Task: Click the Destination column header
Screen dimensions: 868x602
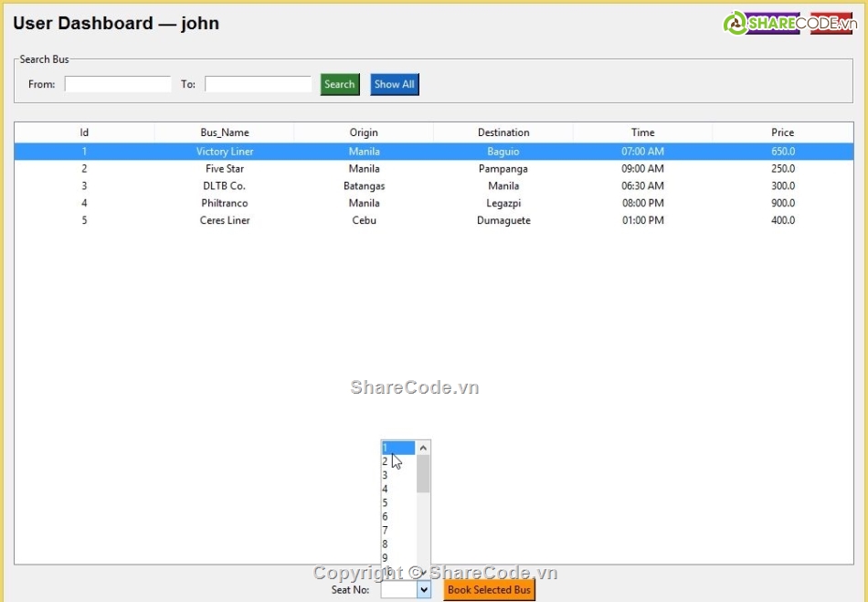Action: pos(503,132)
